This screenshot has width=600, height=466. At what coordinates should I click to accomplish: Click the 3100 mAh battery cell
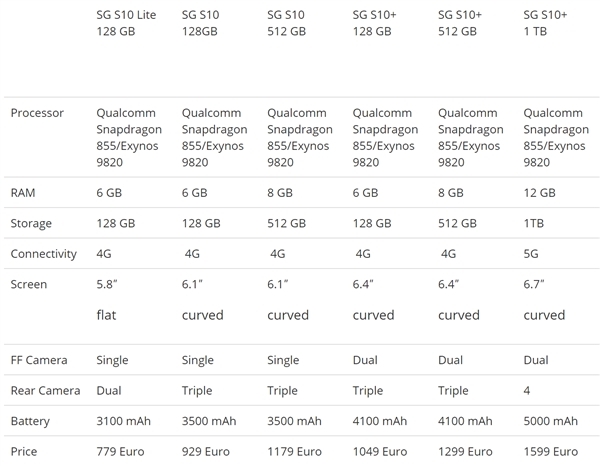pyautogui.click(x=126, y=421)
